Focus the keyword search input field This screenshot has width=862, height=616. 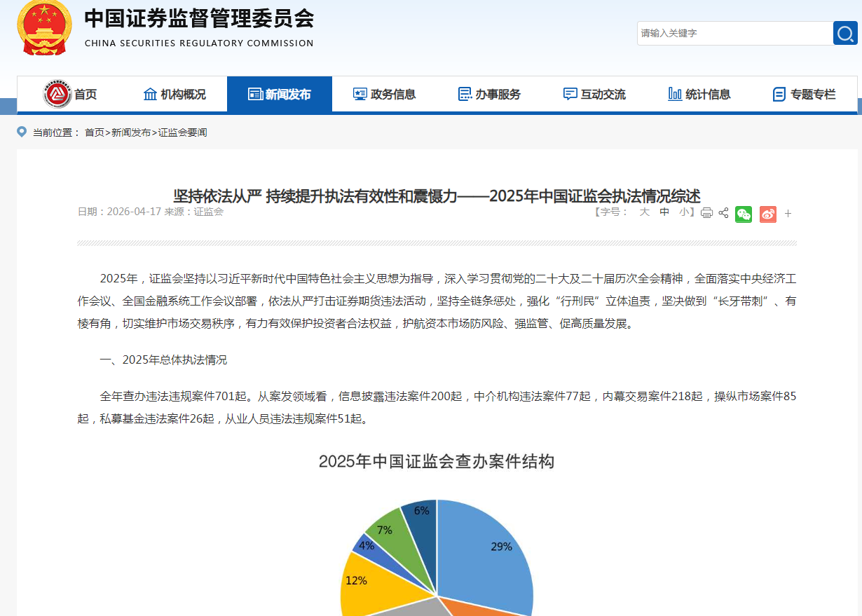(733, 33)
